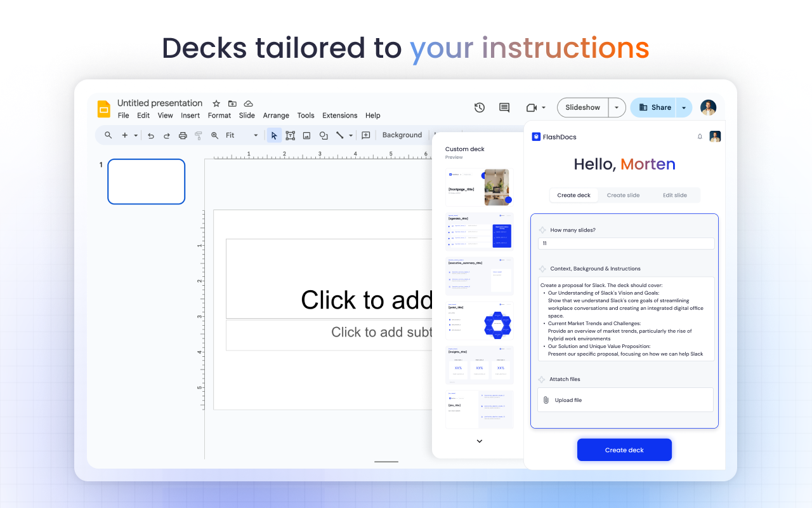Expand the Slideshow options arrow
The image size is (812, 508).
(616, 107)
